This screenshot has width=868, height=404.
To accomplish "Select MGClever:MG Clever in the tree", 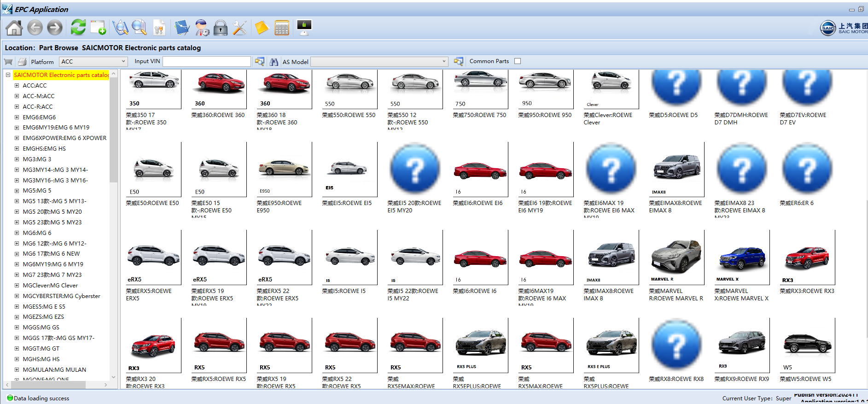I will pyautogui.click(x=50, y=285).
